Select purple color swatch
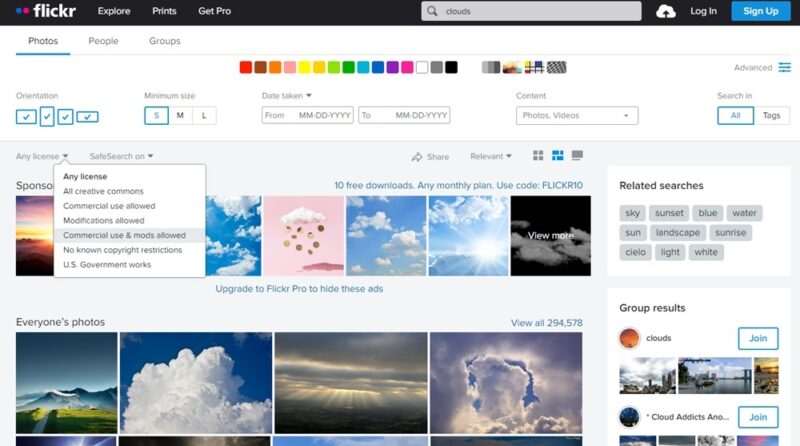The width and height of the screenshot is (800, 446). 392,67
